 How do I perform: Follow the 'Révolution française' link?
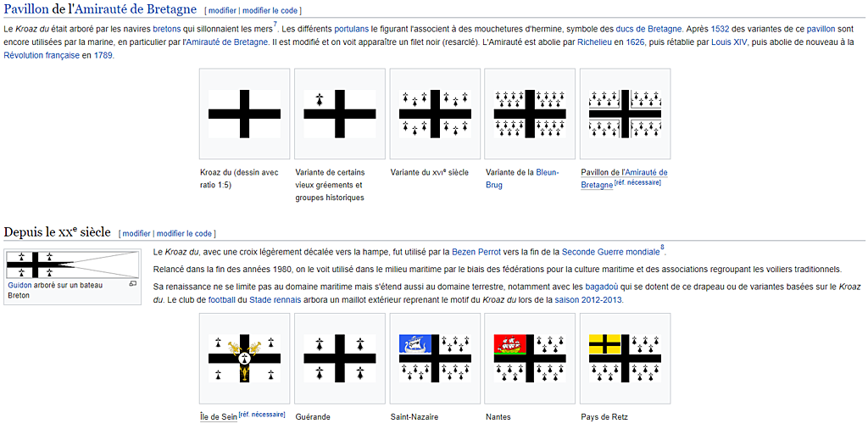click(x=42, y=55)
